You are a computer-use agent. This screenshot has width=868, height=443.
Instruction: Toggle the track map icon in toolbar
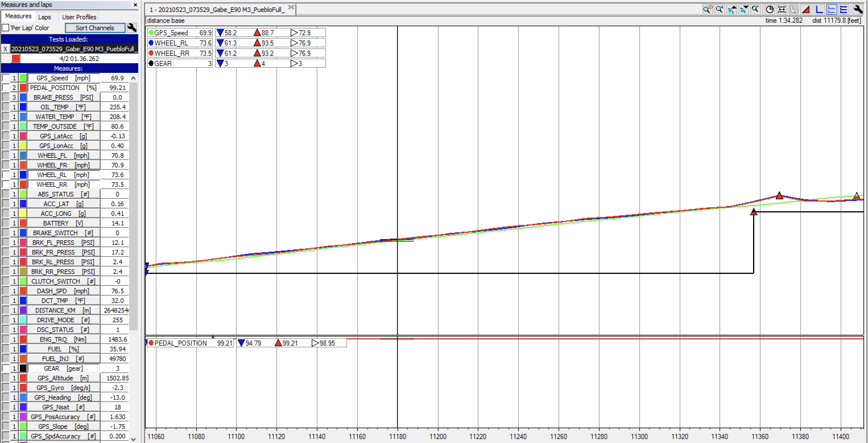coord(794,9)
